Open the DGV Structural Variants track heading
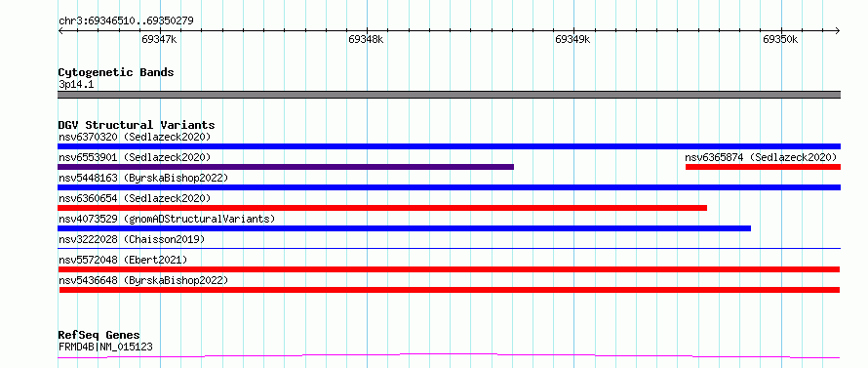Image resolution: width=868 pixels, height=368 pixels. coord(137,125)
